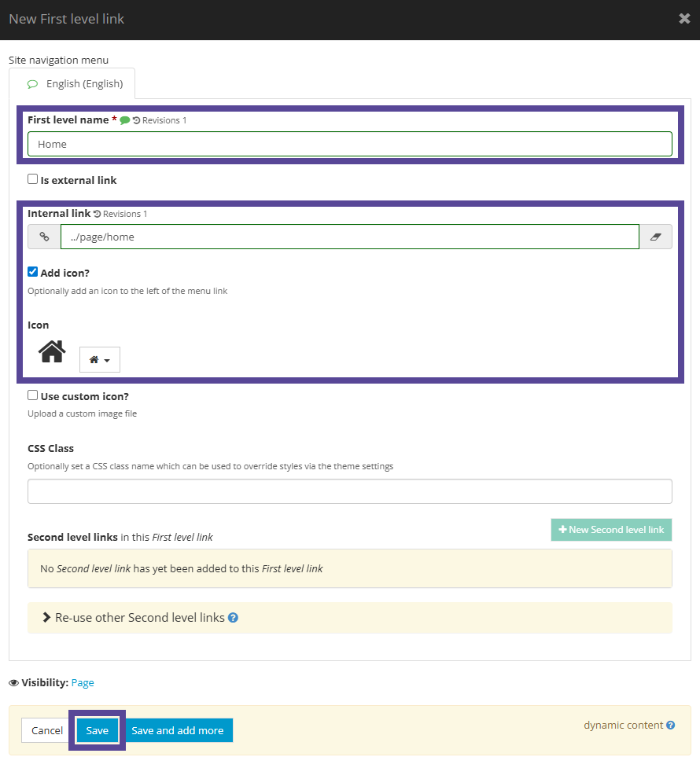700x779 pixels.
Task: Open the icon picker dropdown next to home icon
Action: pyautogui.click(x=99, y=359)
